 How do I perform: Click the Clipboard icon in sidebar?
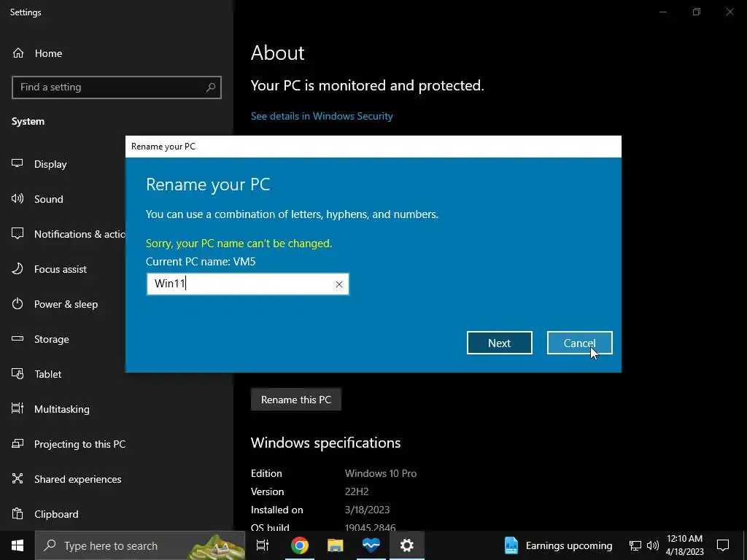18,514
